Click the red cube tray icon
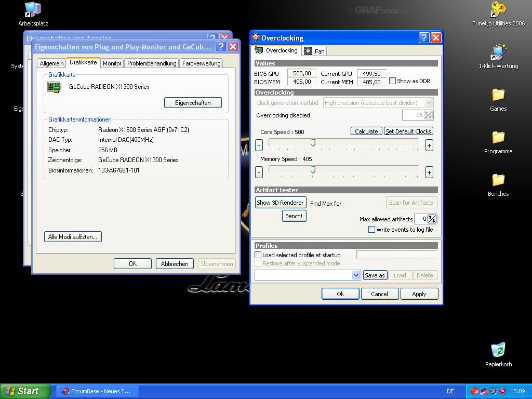Screen dimensions: 532x399 click(474, 391)
